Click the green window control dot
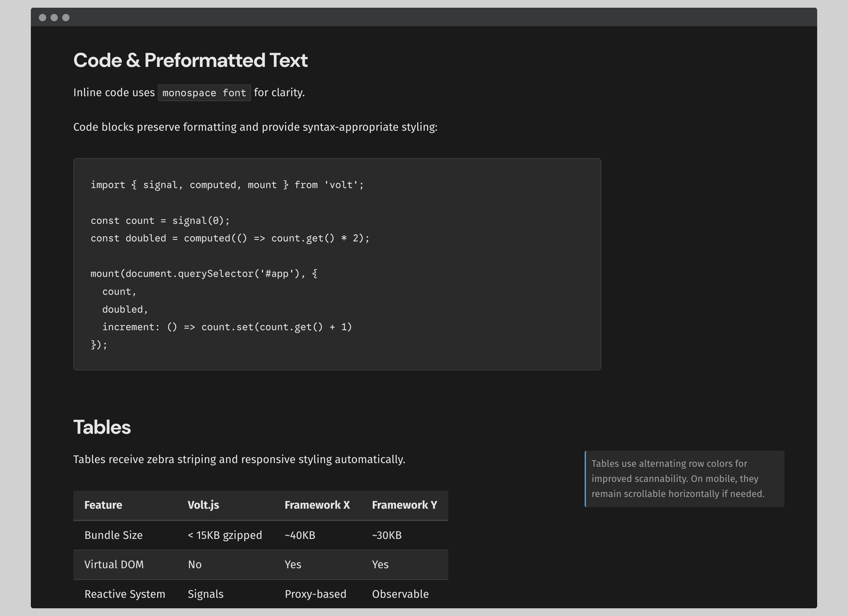The image size is (848, 616). [x=66, y=17]
